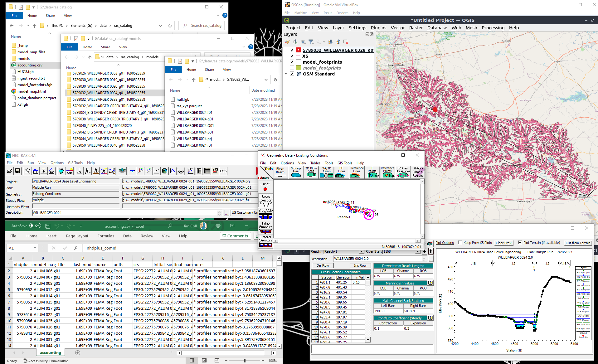Switch to the Formulas ribbon tab
Viewport: 598px width, 364px height.
106,236
